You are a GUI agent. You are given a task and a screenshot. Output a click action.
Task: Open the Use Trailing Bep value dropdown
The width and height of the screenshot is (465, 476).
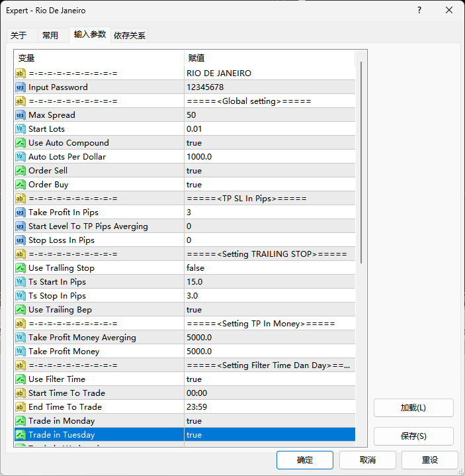pos(269,310)
